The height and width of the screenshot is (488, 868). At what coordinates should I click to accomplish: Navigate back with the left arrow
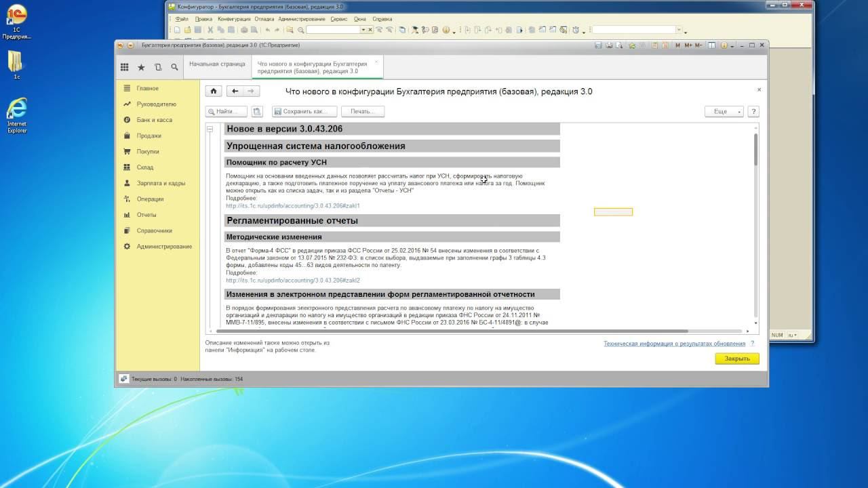235,91
